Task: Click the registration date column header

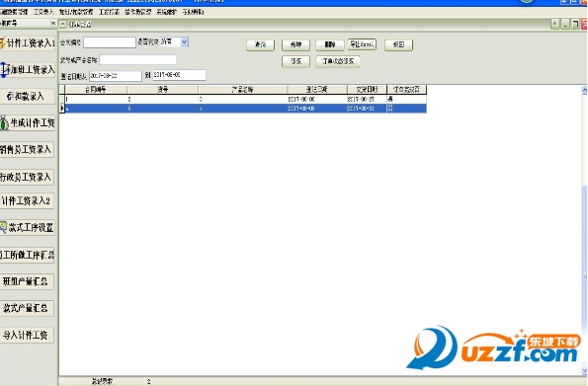Action: click(x=317, y=90)
